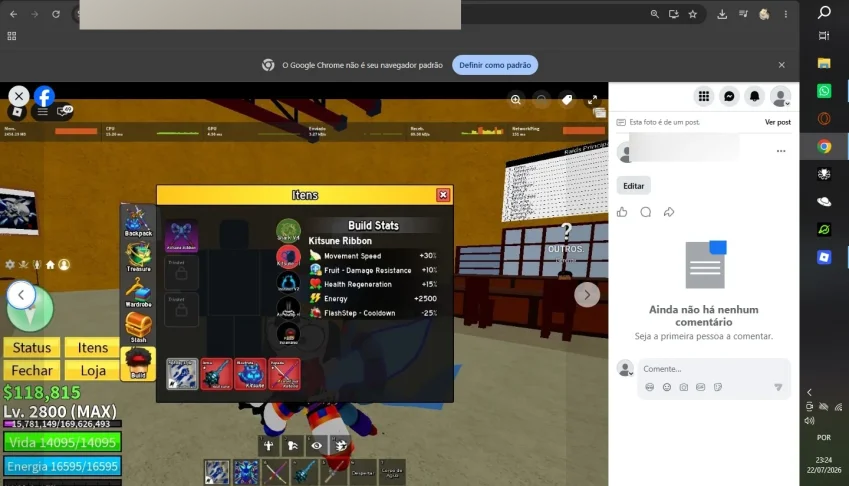This screenshot has height=486, width=849.
Task: Dismiss the Chrome default browser infobar
Action: (781, 65)
